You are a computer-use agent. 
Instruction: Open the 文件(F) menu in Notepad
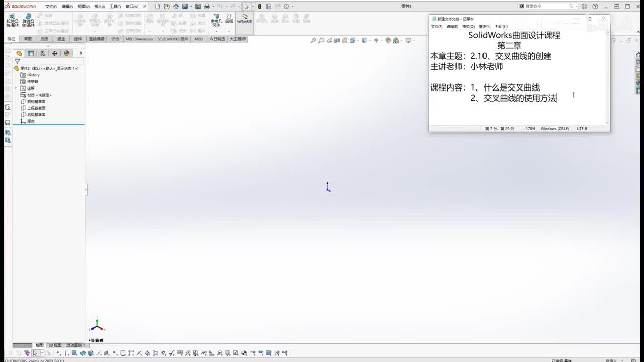pos(436,26)
